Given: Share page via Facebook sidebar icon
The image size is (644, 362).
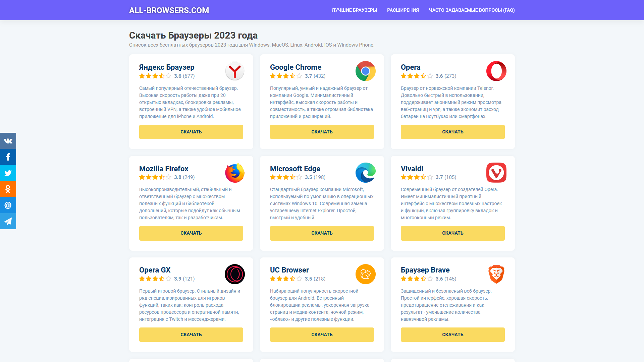Looking at the screenshot, I should point(8,157).
